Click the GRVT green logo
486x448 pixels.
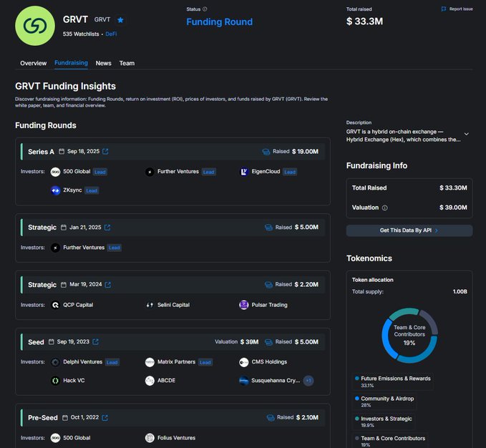click(35, 26)
